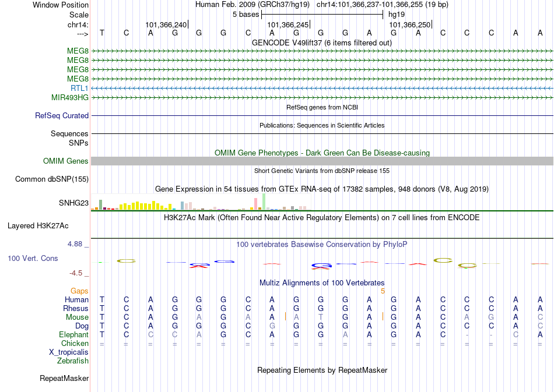Open the 'OMIM Gene Phenotypes' track title
The height and width of the screenshot is (392, 554).
[x=322, y=153]
